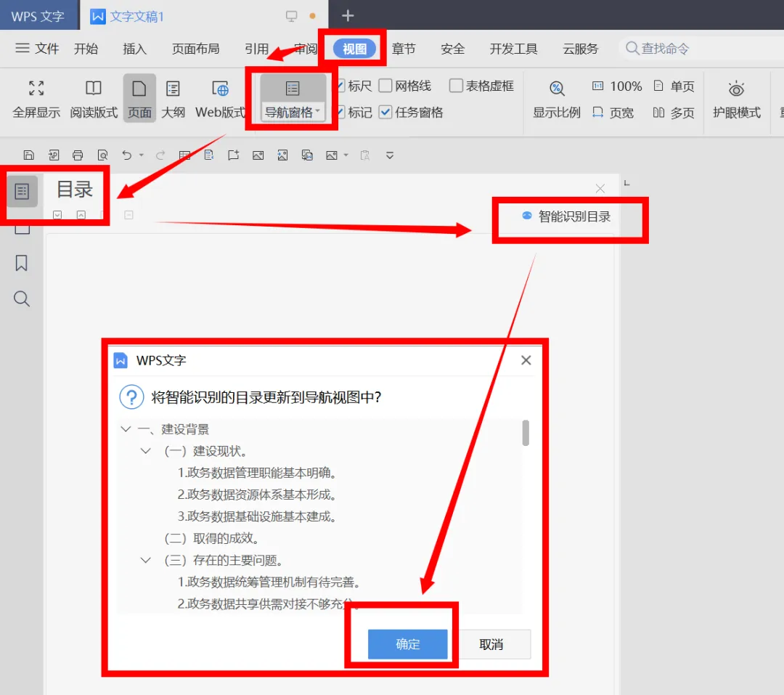Switch to the 插入 tab
784x695 pixels.
(x=135, y=49)
